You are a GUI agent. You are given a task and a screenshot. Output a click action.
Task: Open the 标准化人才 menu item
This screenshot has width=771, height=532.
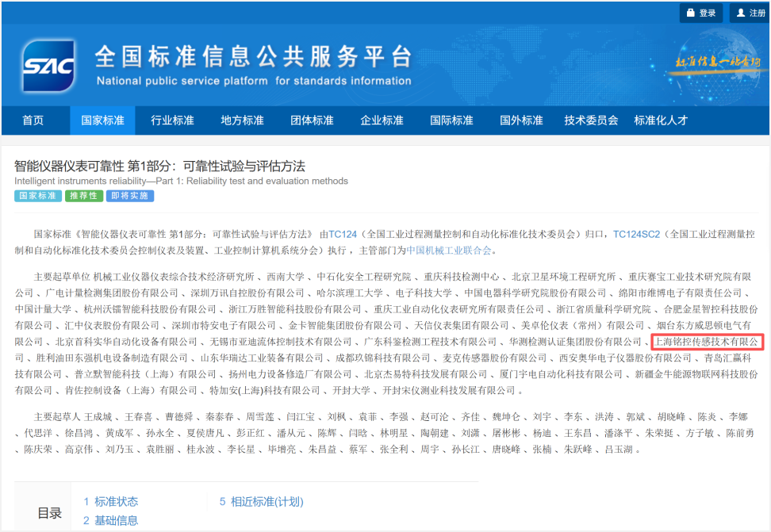click(661, 121)
